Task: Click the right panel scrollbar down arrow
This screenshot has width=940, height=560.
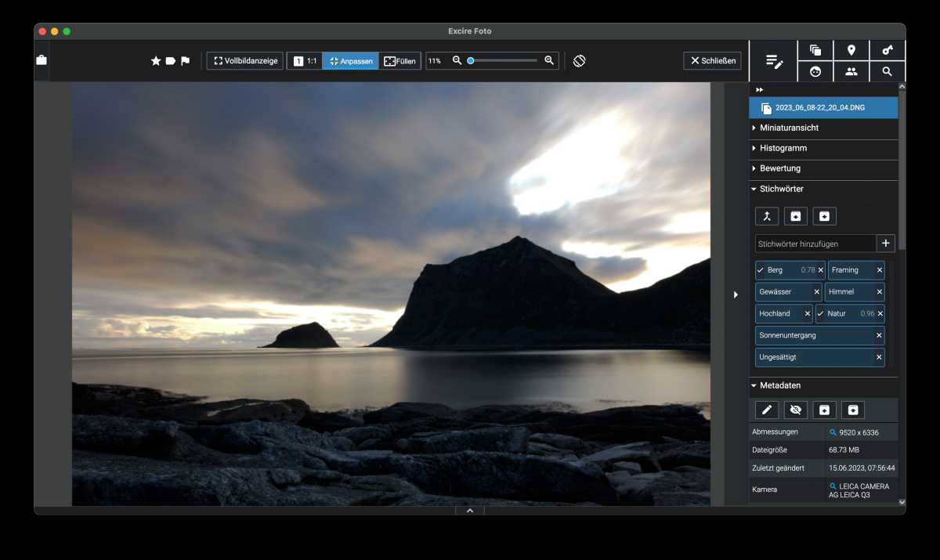Action: coord(902,502)
